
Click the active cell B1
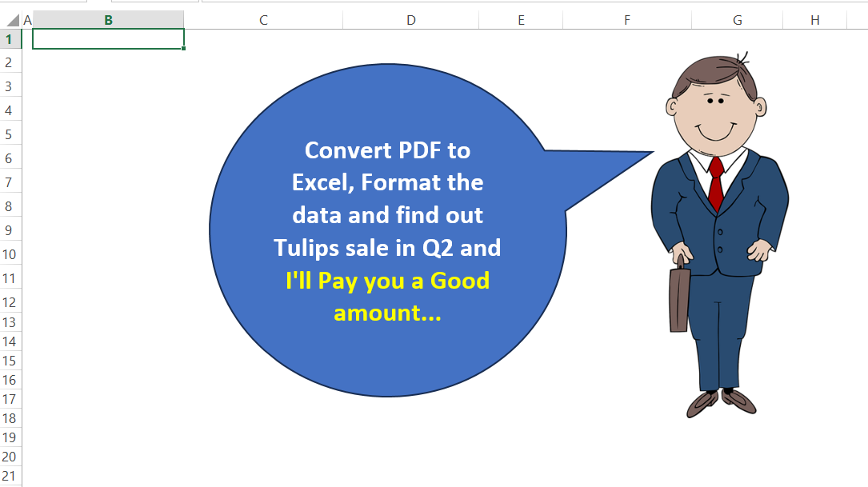(x=108, y=39)
